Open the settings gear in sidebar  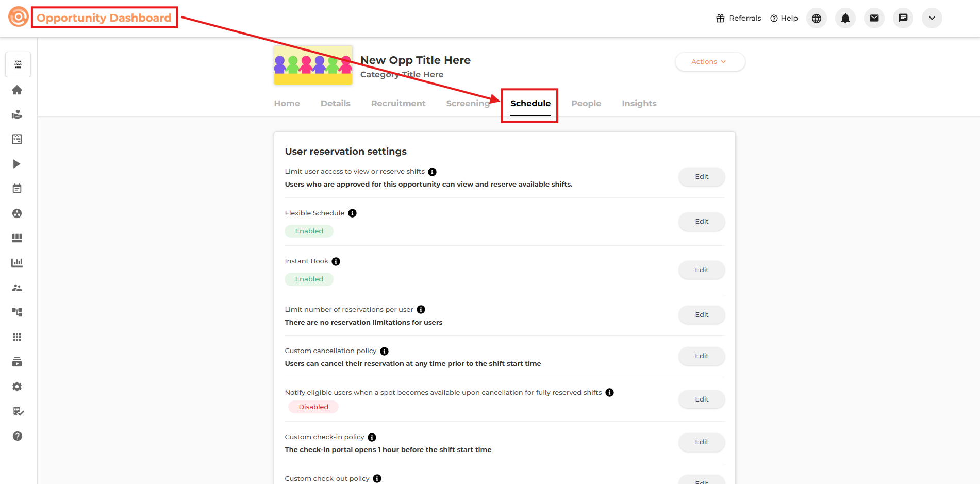[x=17, y=387]
